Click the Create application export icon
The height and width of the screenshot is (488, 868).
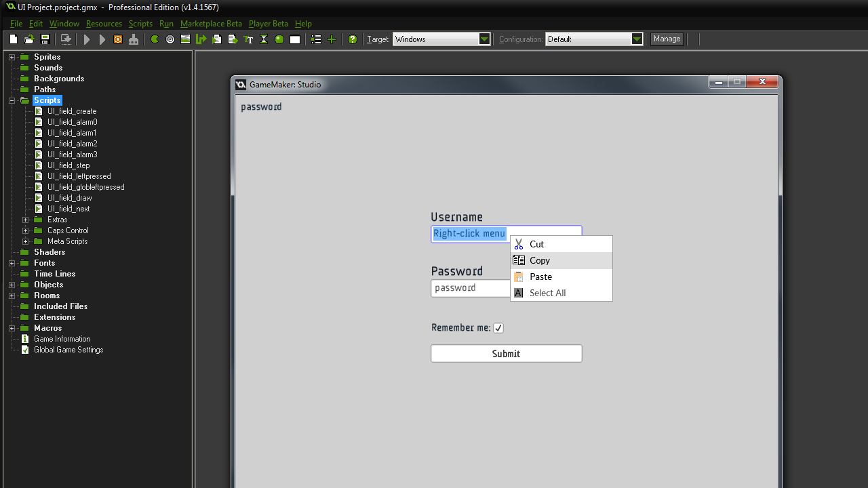tap(66, 39)
